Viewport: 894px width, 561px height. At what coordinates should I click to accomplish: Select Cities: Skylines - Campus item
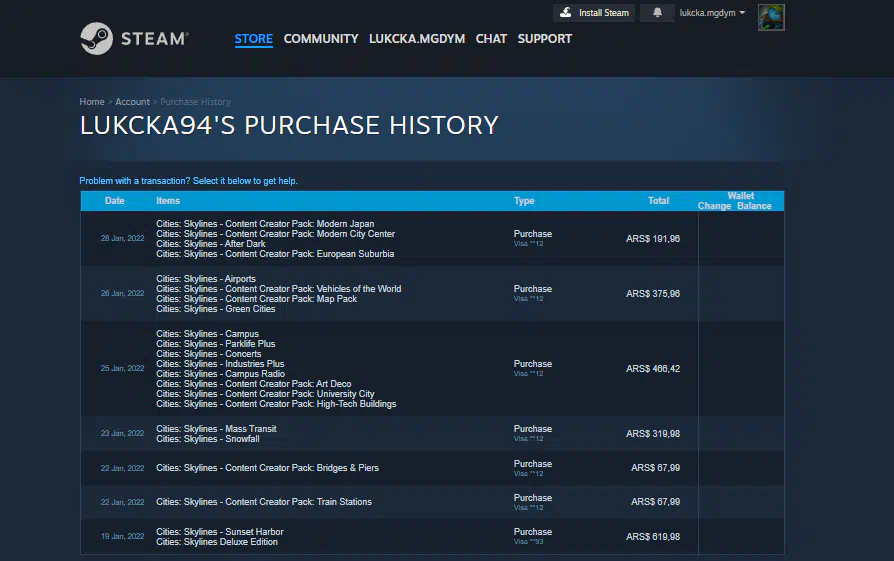208,334
